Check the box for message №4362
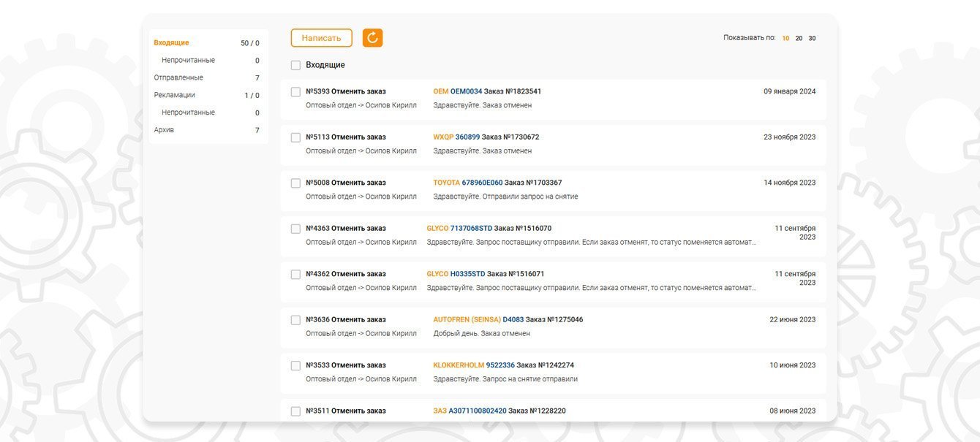The height and width of the screenshot is (442, 980). point(295,275)
